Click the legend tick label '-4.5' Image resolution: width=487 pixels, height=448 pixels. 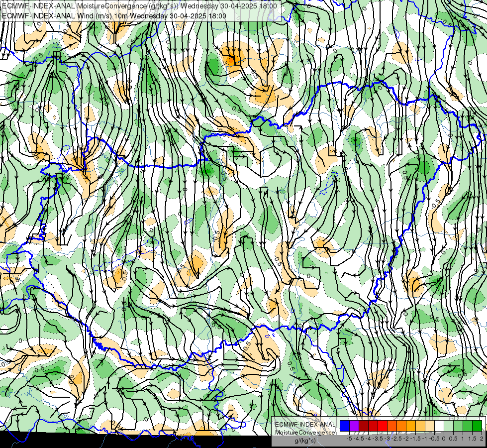359,439
